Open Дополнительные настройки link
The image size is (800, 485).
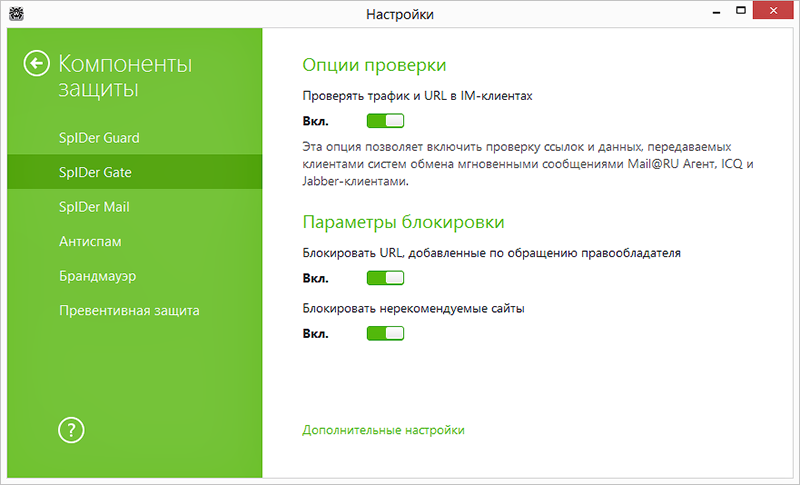coord(383,430)
